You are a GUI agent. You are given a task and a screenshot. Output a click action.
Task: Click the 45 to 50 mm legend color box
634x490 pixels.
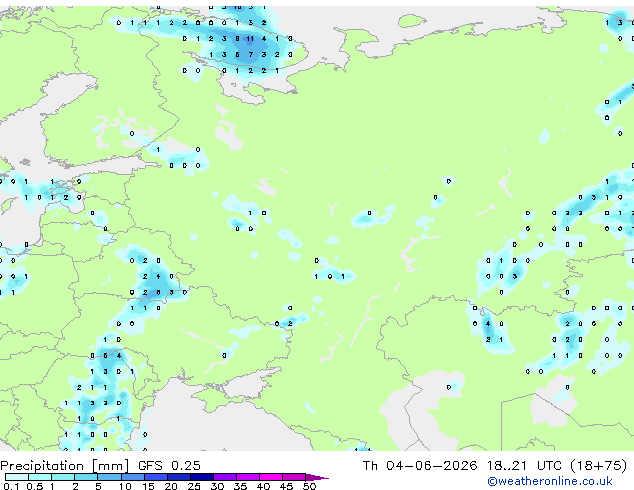click(x=294, y=477)
